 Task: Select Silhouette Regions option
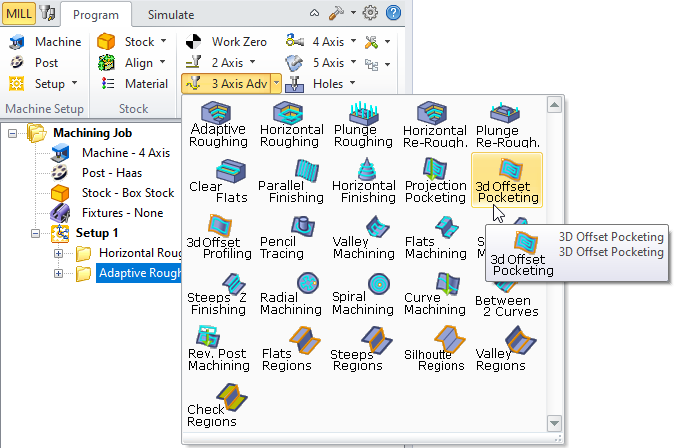435,349
